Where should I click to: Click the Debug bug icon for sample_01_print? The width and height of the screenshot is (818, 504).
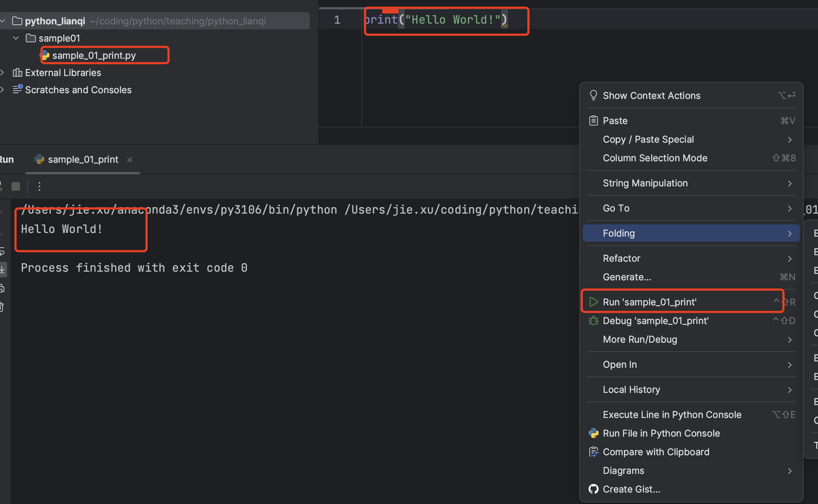594,320
